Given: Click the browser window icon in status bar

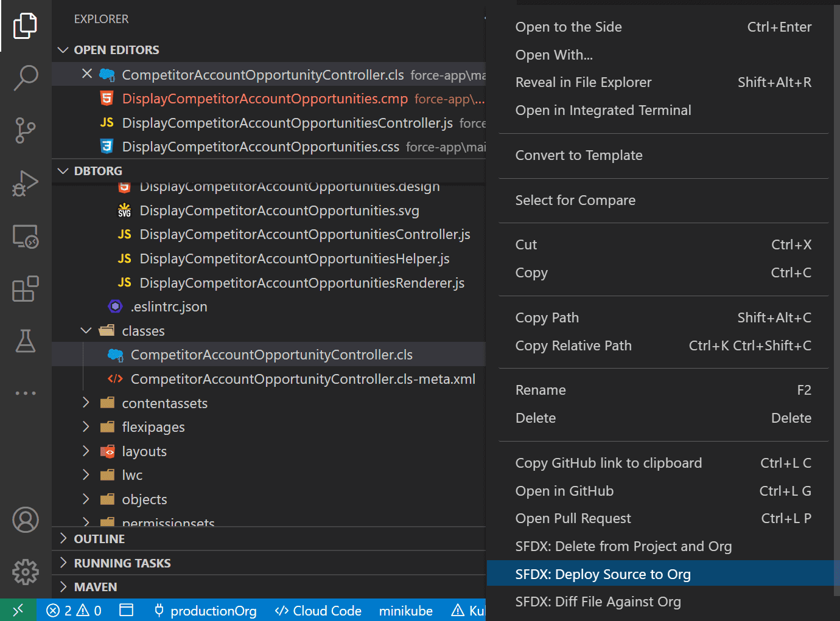Looking at the screenshot, I should [126, 610].
